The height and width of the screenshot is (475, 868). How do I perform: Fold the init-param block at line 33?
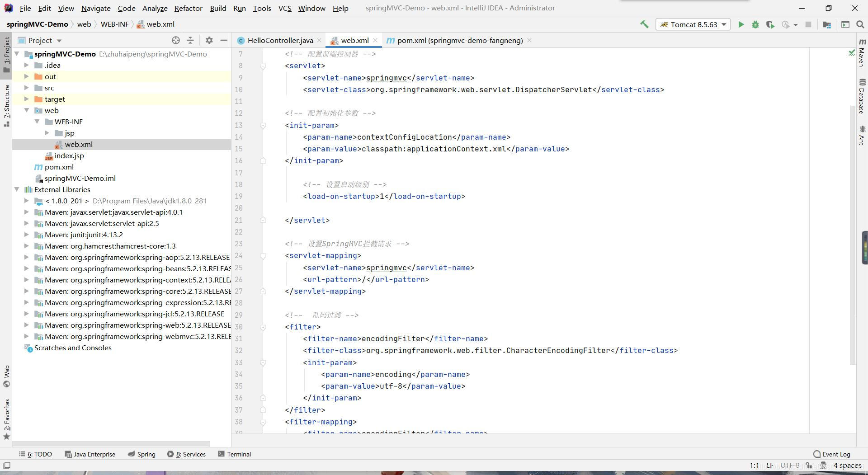pos(263,362)
